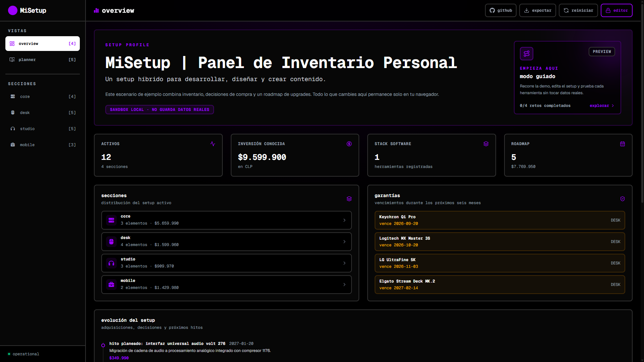This screenshot has width=644, height=362.
Task: Click the activity pulse icon in Activos card
Action: coord(213,144)
